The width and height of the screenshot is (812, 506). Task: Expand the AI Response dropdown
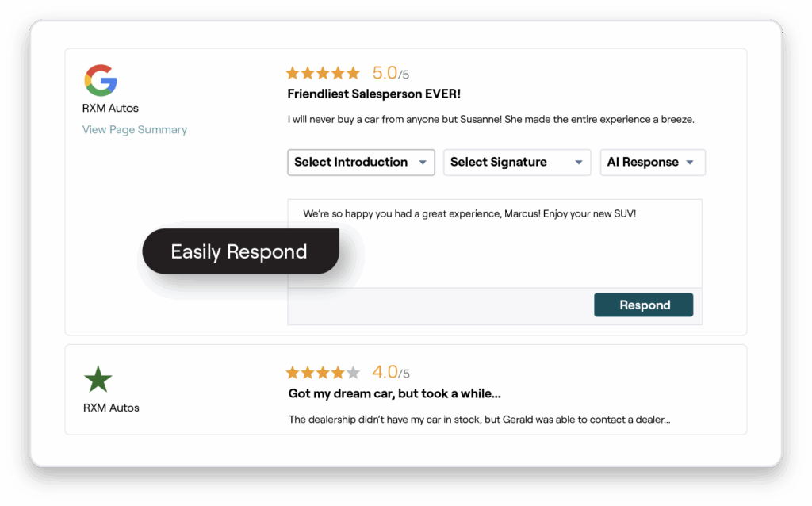(x=653, y=163)
